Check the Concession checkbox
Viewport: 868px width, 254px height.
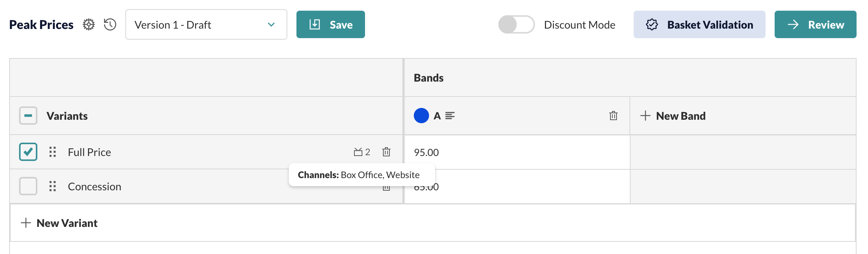point(28,186)
